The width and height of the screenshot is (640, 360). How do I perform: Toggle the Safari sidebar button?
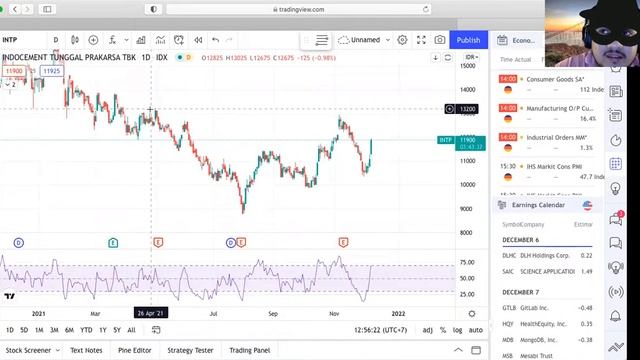[47, 9]
